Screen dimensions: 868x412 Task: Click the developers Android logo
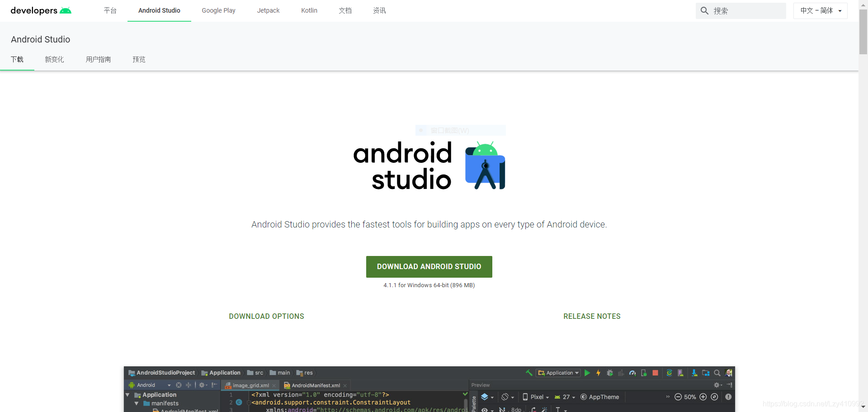pos(41,10)
